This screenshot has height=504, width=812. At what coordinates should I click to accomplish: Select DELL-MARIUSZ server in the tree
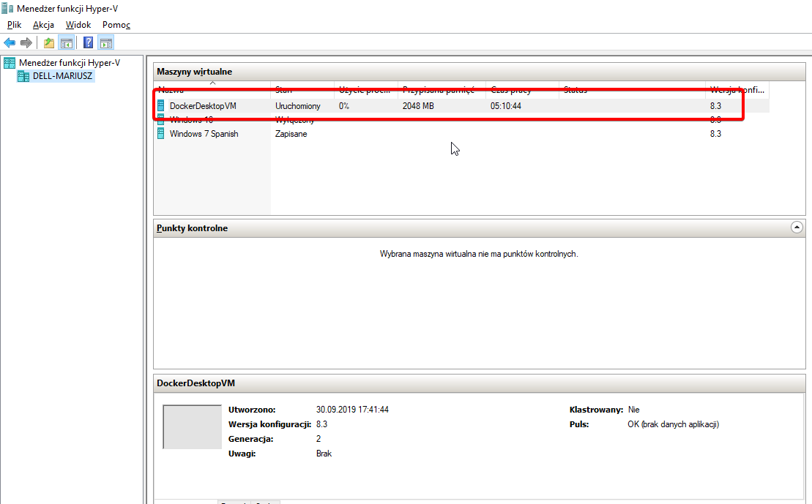point(63,76)
